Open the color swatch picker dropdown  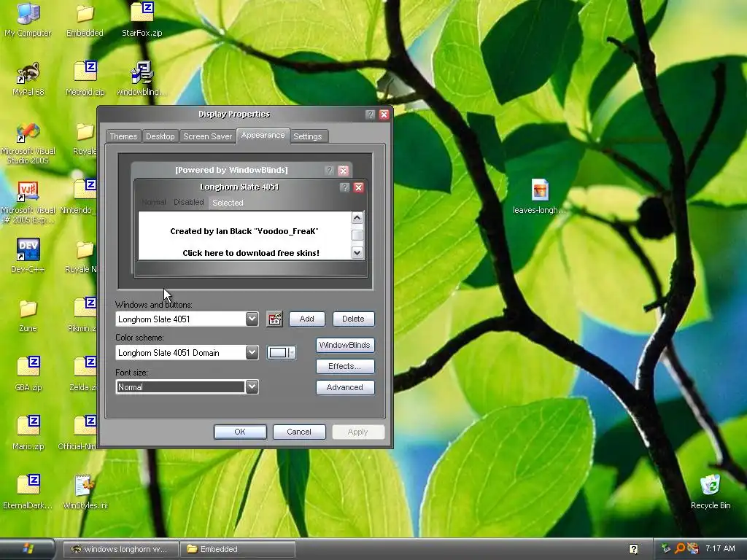[x=282, y=352]
